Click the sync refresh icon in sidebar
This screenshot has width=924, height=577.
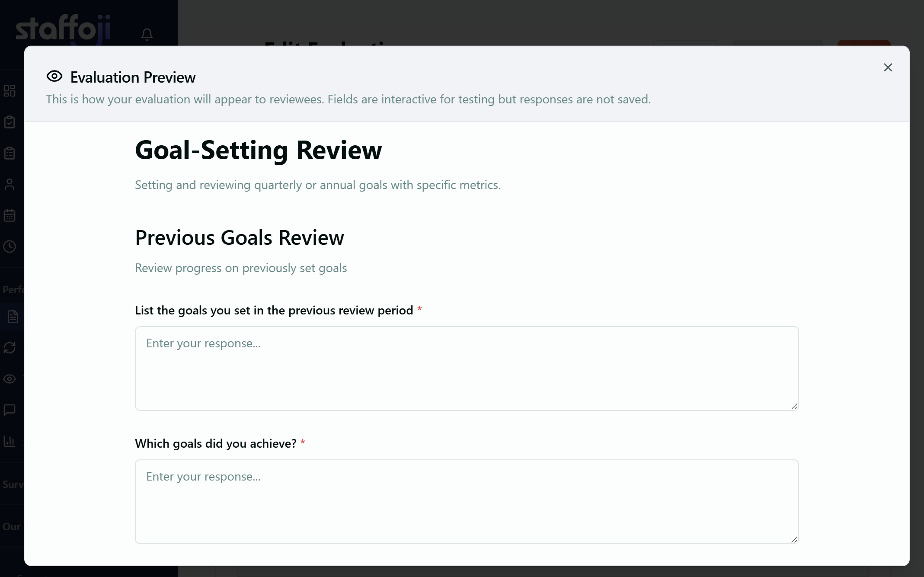click(x=10, y=348)
